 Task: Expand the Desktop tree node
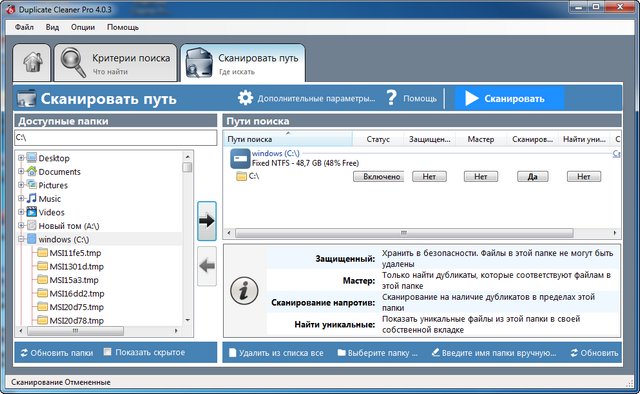click(21, 158)
